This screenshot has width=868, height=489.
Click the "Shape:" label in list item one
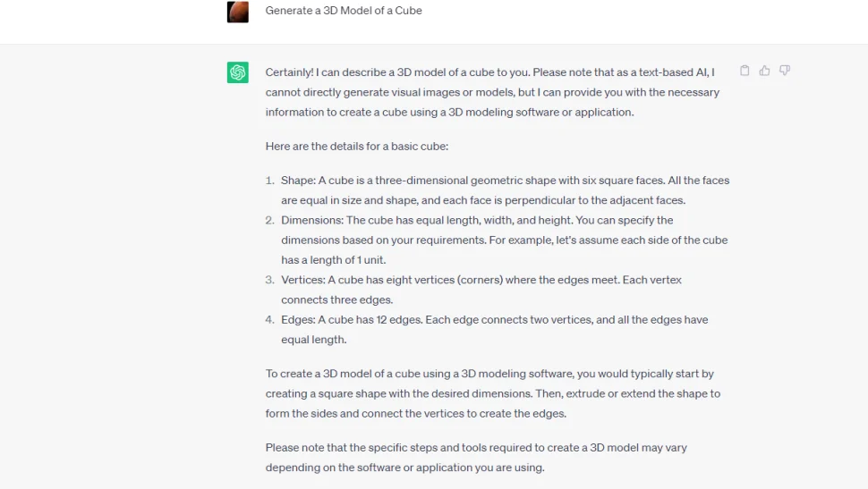[298, 181]
